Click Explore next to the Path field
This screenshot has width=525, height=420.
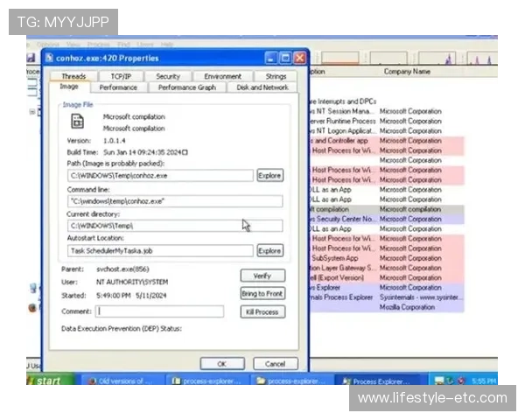[269, 175]
